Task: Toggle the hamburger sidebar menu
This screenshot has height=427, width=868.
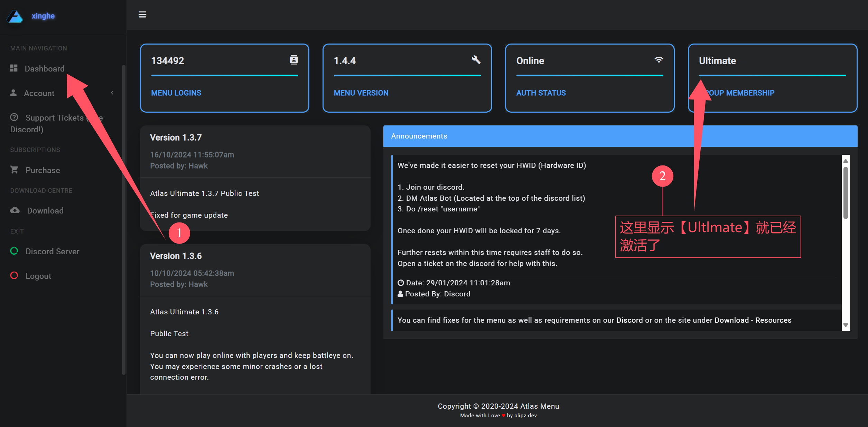Action: 142,15
